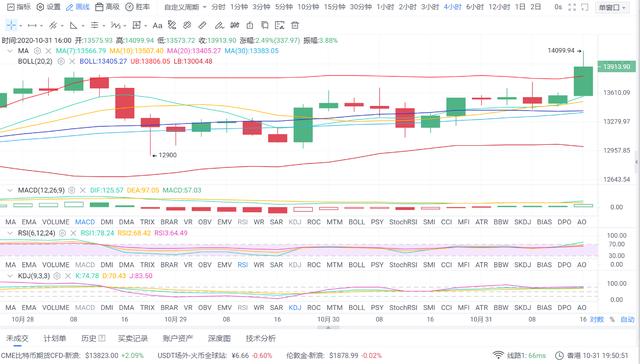Open the 胜率 win rate panel

(x=138, y=7)
